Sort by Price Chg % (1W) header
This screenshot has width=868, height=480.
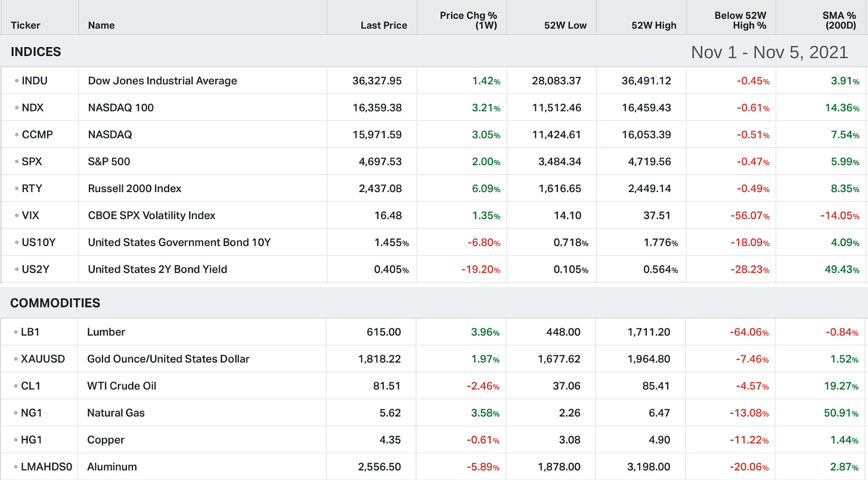[469, 20]
